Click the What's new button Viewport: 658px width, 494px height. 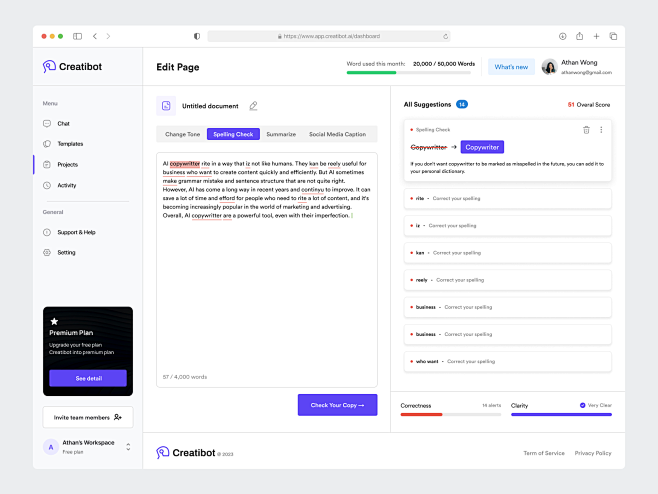[x=511, y=67]
